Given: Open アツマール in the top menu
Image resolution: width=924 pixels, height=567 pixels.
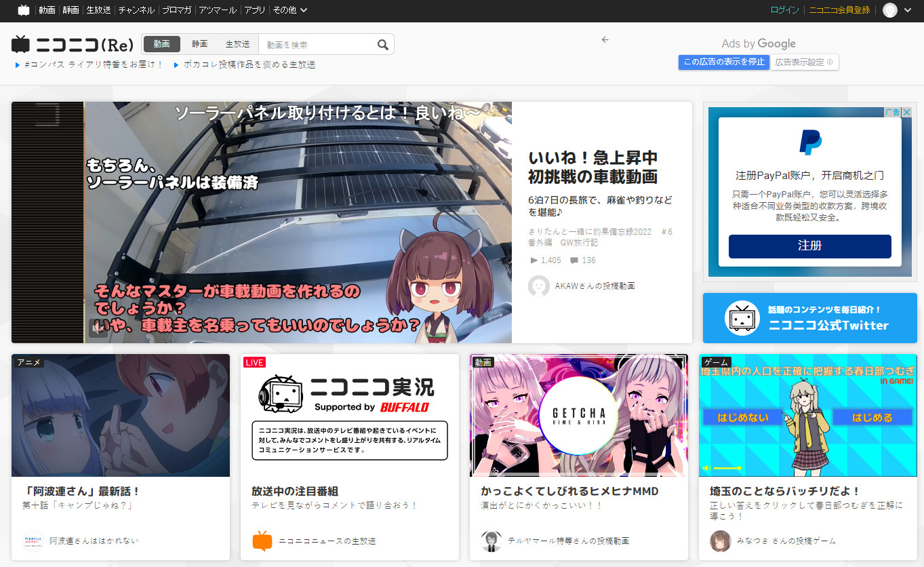Looking at the screenshot, I should [x=218, y=10].
